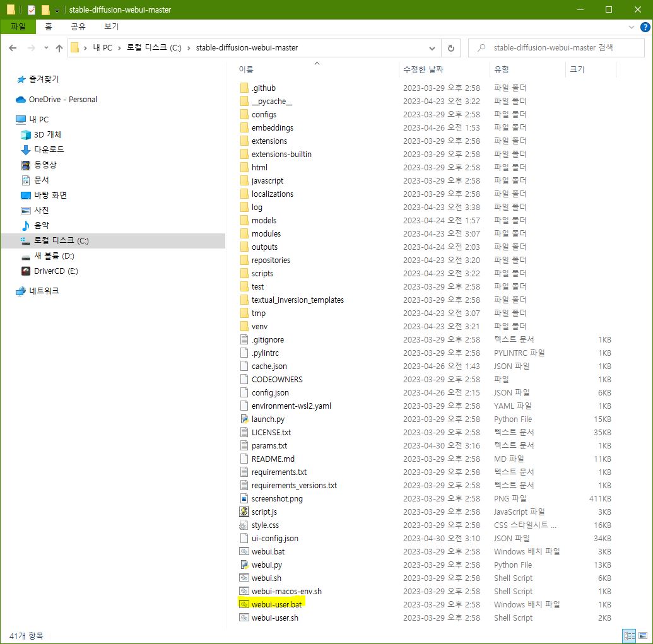Select 바탕 화면 in the navigation pane
The height and width of the screenshot is (644, 653).
[50, 195]
